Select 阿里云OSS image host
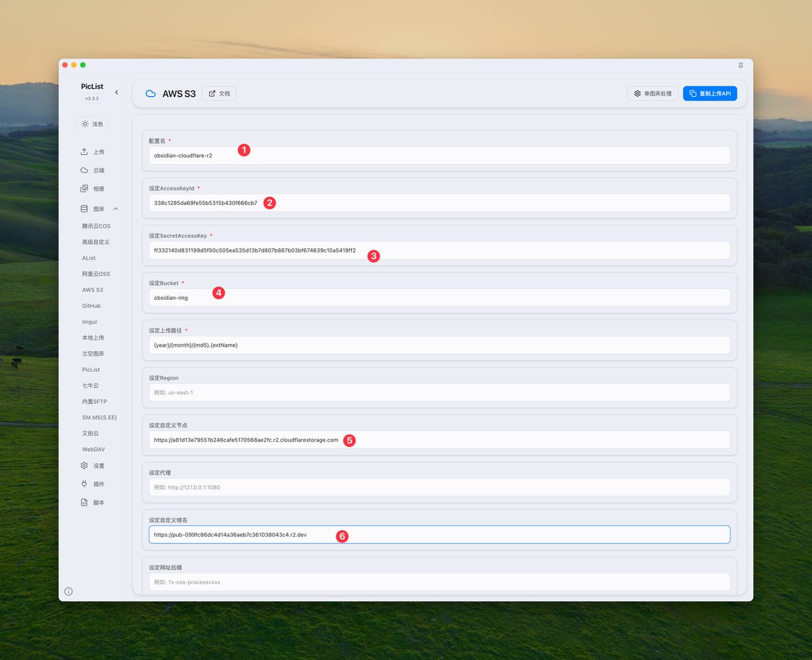Viewport: 812px width, 660px height. [x=95, y=274]
